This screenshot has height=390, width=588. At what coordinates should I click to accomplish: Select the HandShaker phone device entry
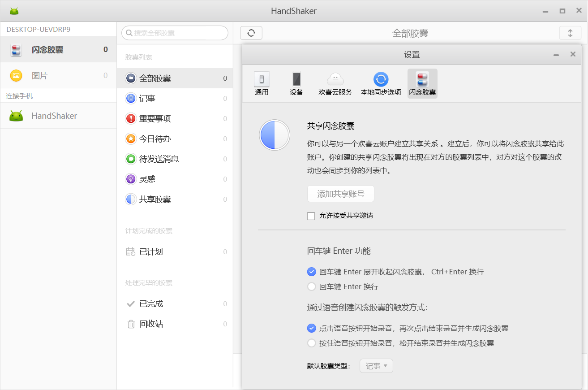click(58, 116)
